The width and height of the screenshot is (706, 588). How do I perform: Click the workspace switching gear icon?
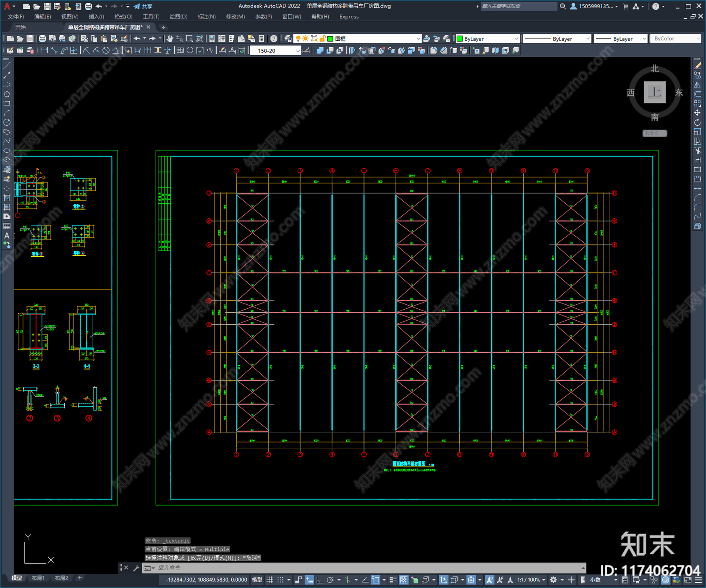click(553, 580)
